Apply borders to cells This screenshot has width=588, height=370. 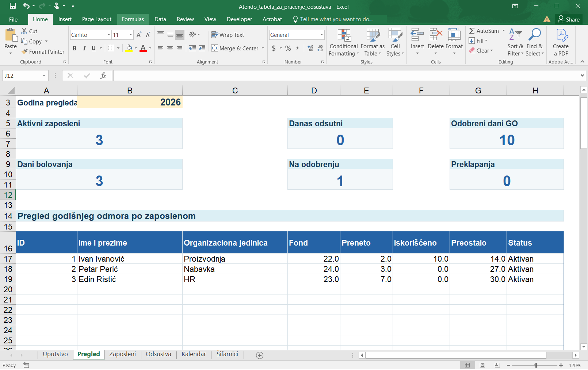tap(111, 48)
